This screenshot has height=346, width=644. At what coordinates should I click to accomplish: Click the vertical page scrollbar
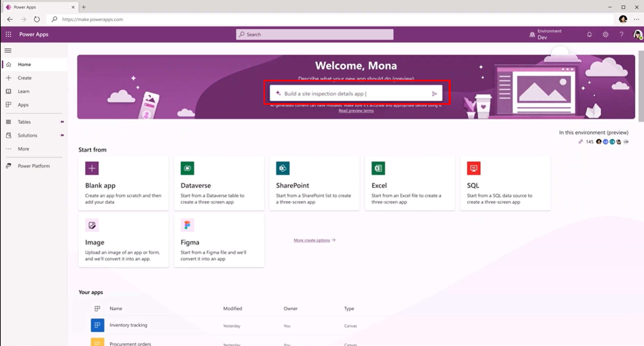[x=641, y=86]
